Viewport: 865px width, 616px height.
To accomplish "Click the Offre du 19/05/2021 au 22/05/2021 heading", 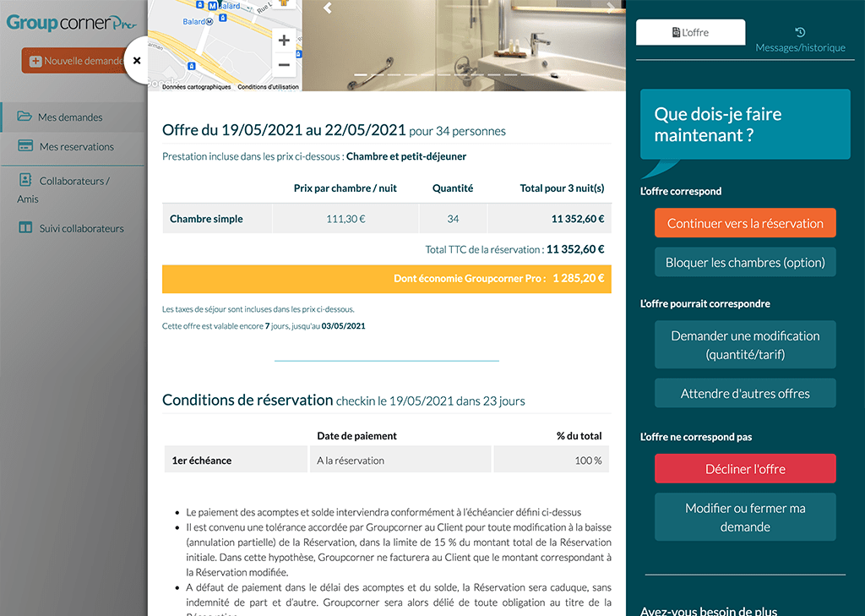I will click(x=284, y=130).
